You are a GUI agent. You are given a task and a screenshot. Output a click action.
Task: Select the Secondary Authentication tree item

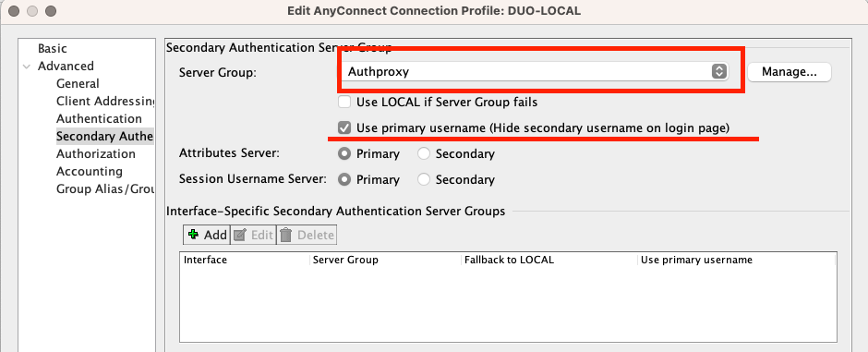click(x=104, y=136)
